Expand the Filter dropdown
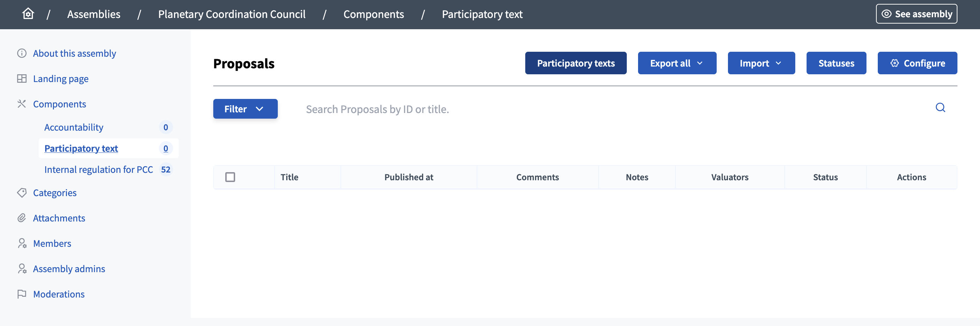Screen dimensions: 980x326 245,109
